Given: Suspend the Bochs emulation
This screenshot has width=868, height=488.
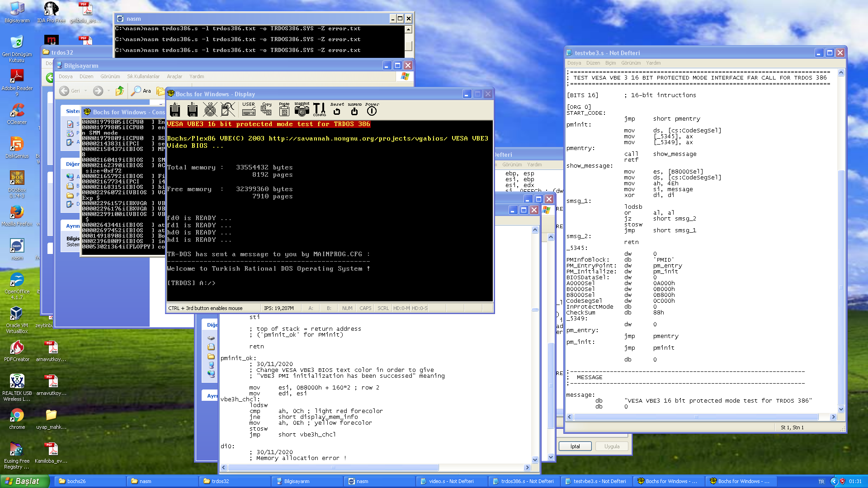Looking at the screenshot, I should tap(354, 109).
